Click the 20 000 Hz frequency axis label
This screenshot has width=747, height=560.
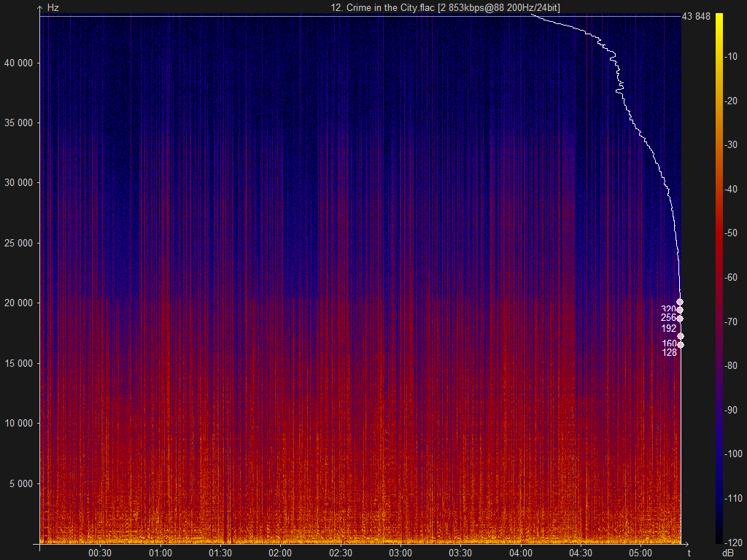[20, 303]
